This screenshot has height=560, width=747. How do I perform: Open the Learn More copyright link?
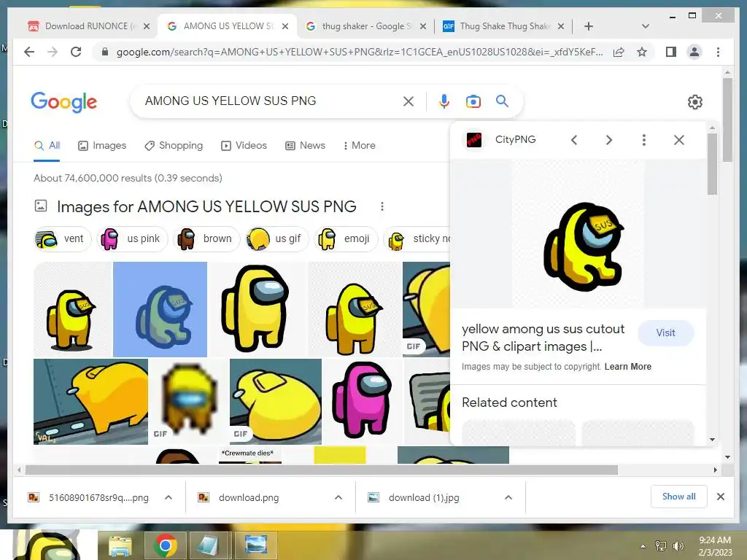(x=628, y=367)
